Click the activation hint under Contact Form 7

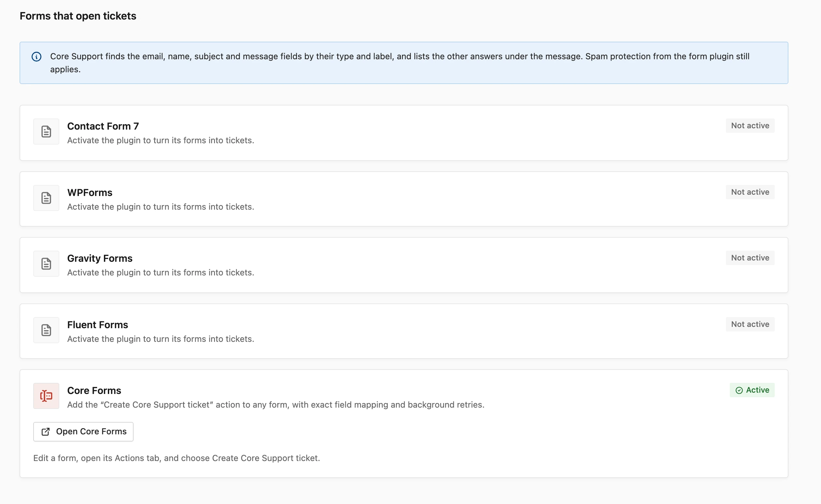tap(161, 140)
